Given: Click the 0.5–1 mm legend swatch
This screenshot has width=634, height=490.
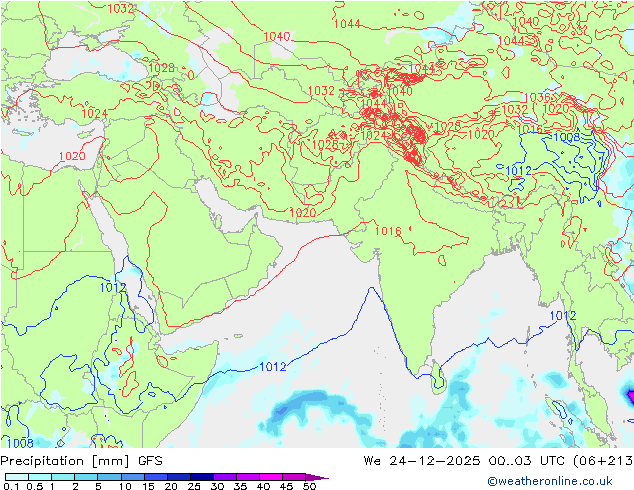Looking at the screenshot, I should [40, 477].
